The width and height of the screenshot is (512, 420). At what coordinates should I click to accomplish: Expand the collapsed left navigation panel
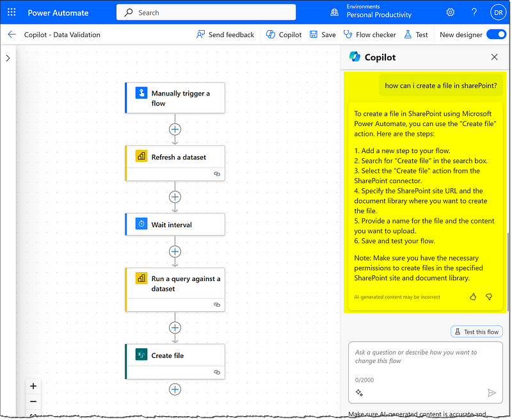tap(7, 57)
